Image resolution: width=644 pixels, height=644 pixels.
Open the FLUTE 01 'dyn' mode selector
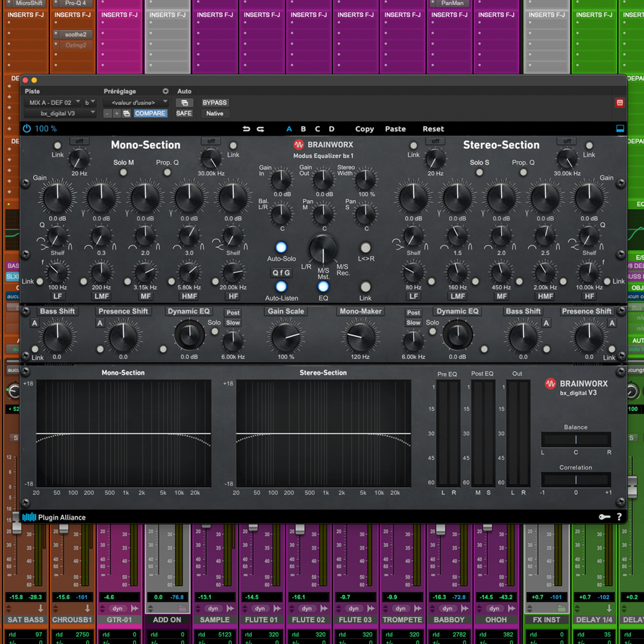[x=260, y=609]
